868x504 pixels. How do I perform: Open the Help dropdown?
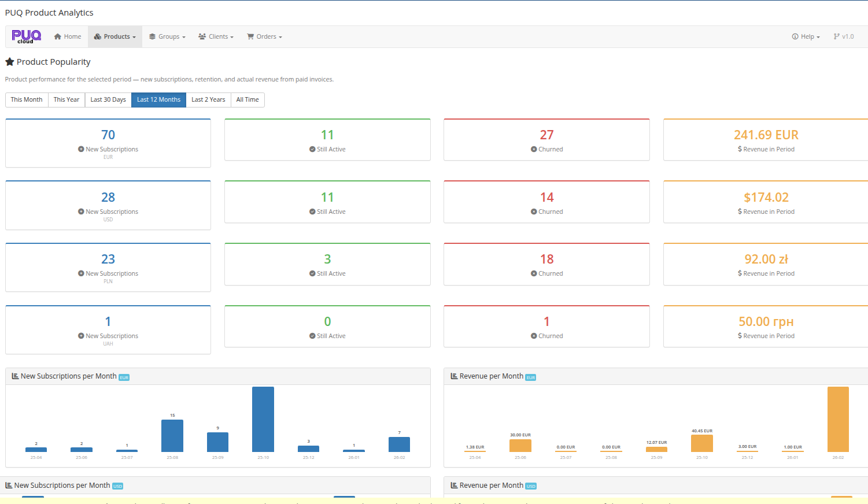(805, 36)
